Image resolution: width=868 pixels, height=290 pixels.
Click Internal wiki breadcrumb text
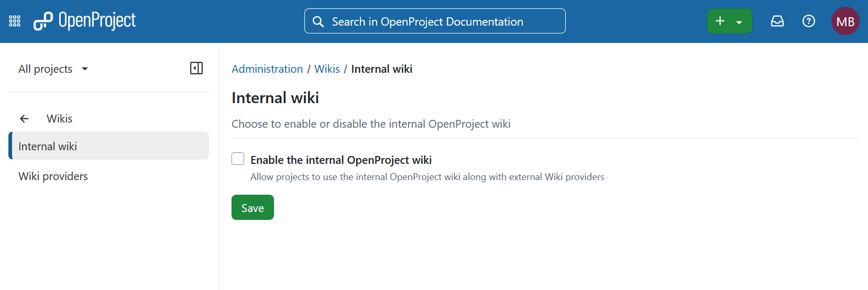pyautogui.click(x=381, y=69)
